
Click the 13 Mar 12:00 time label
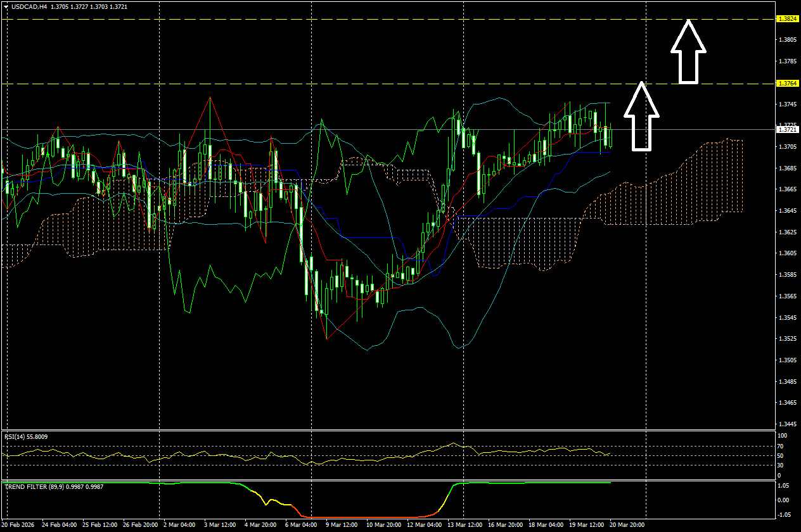coord(465,525)
